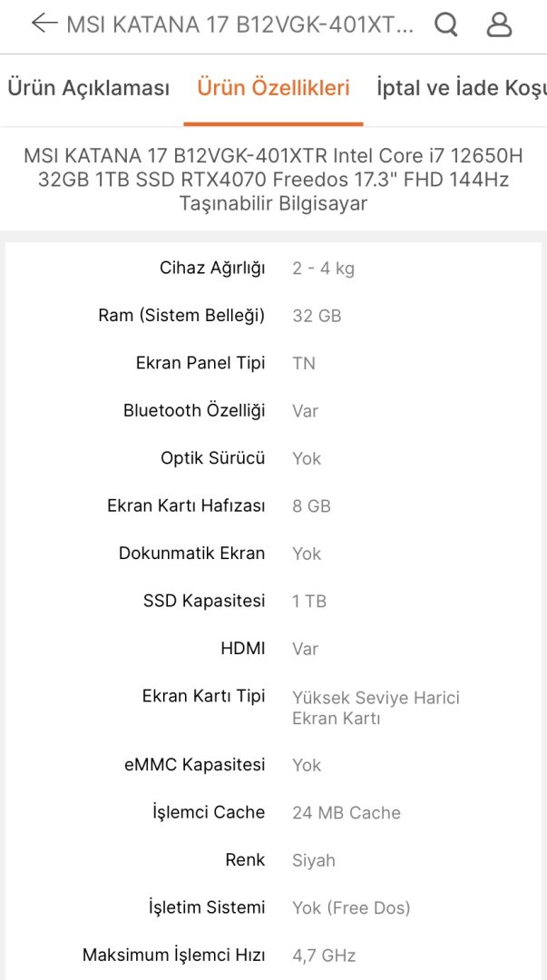Viewport: 547px width, 980px height.
Task: Select the eMMC Kapasitesi label
Action: click(195, 764)
